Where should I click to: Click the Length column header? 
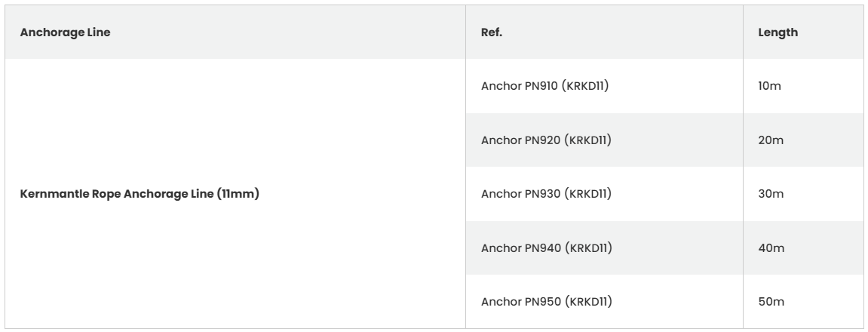pyautogui.click(x=803, y=32)
